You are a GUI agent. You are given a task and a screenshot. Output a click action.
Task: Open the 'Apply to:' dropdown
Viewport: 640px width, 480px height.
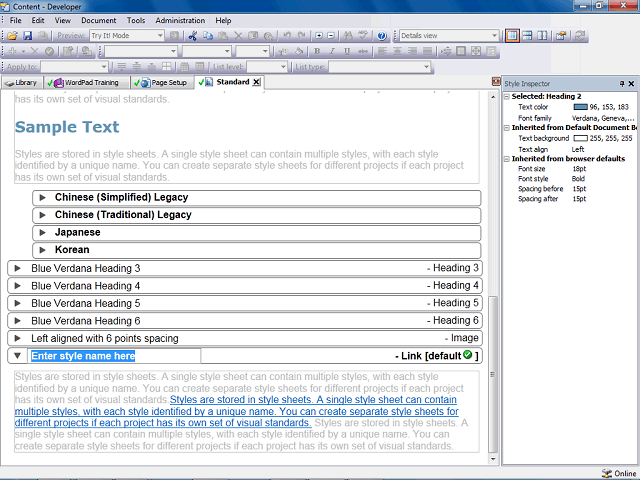(104, 67)
